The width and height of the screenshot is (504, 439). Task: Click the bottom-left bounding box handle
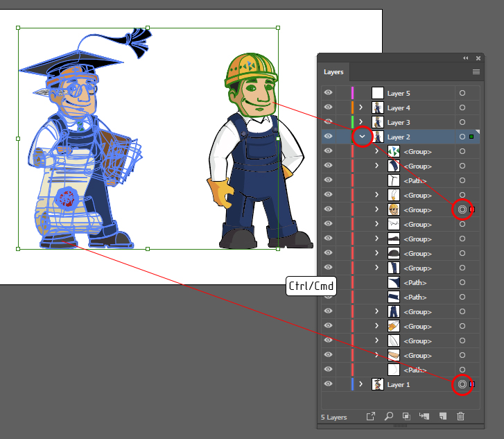18,249
